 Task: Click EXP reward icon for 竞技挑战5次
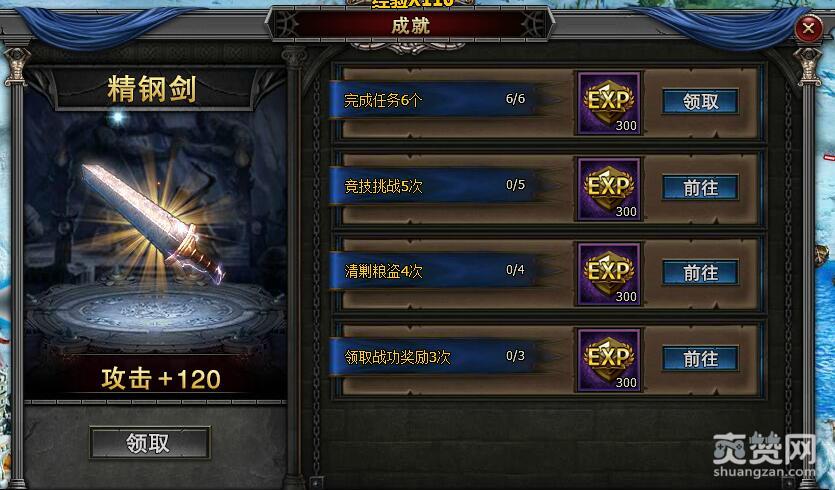point(609,189)
